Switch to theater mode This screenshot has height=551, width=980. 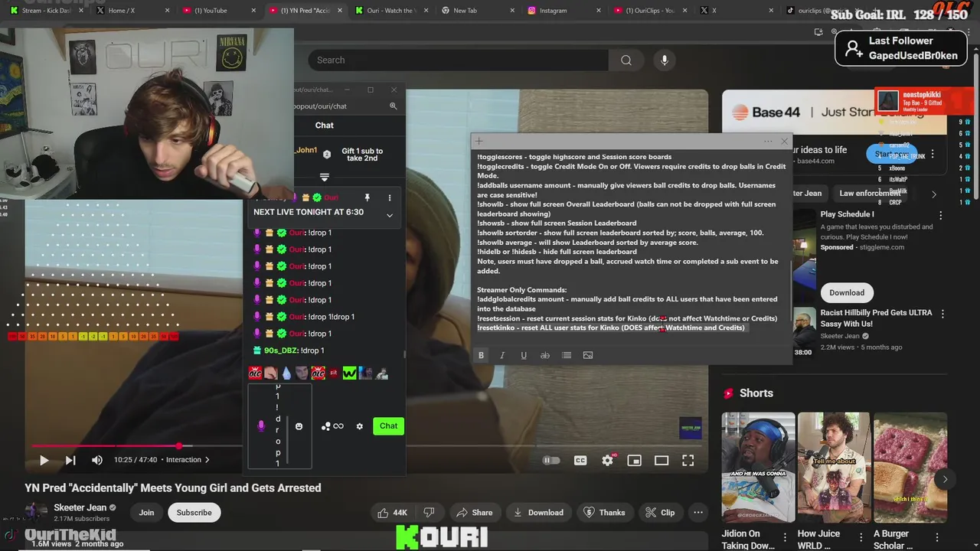click(x=661, y=460)
